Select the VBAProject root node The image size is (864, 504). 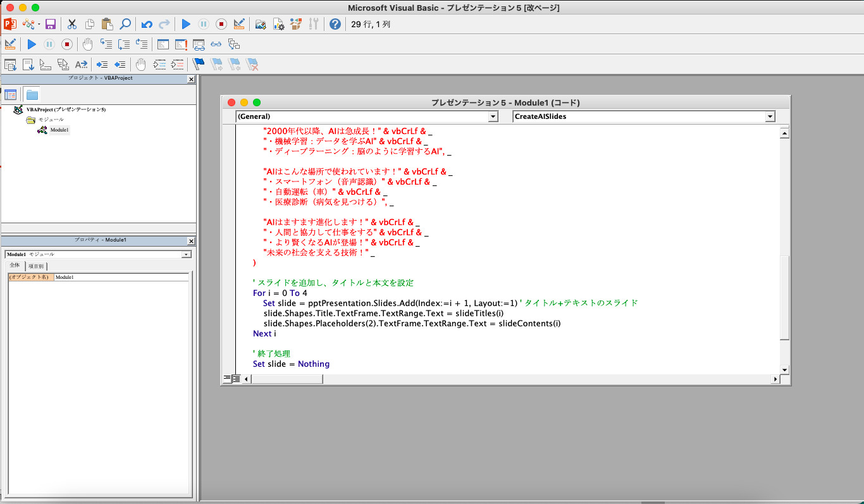click(66, 109)
